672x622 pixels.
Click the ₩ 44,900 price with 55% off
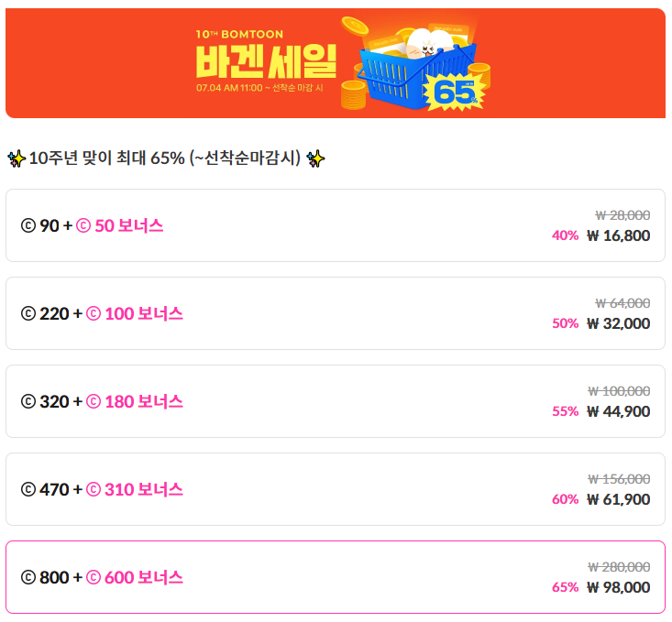[619, 411]
